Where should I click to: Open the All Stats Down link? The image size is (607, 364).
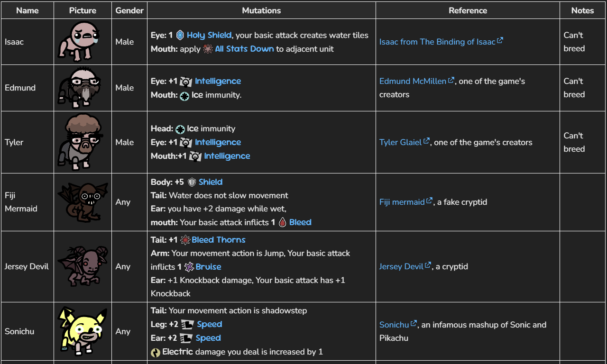244,49
